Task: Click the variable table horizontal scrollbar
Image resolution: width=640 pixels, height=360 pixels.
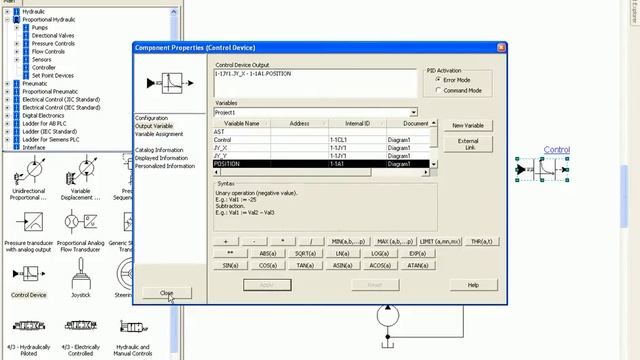Action: (321, 172)
